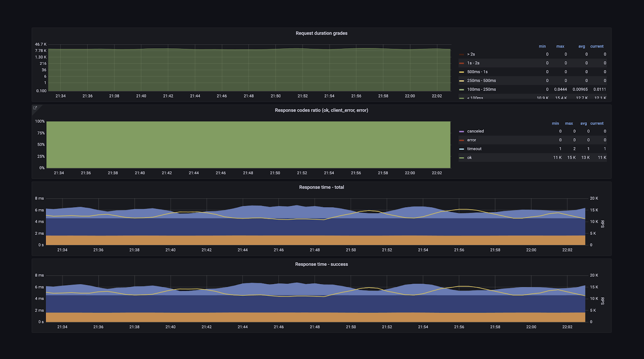Screen dimensions: 644x359
Task: Click inside the Response codes ratio green chart area
Action: (248, 145)
